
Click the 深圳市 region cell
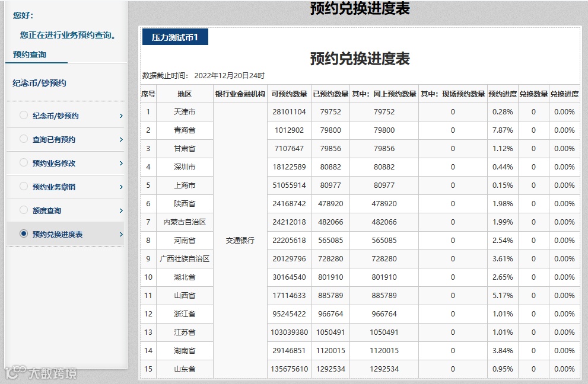coord(185,167)
